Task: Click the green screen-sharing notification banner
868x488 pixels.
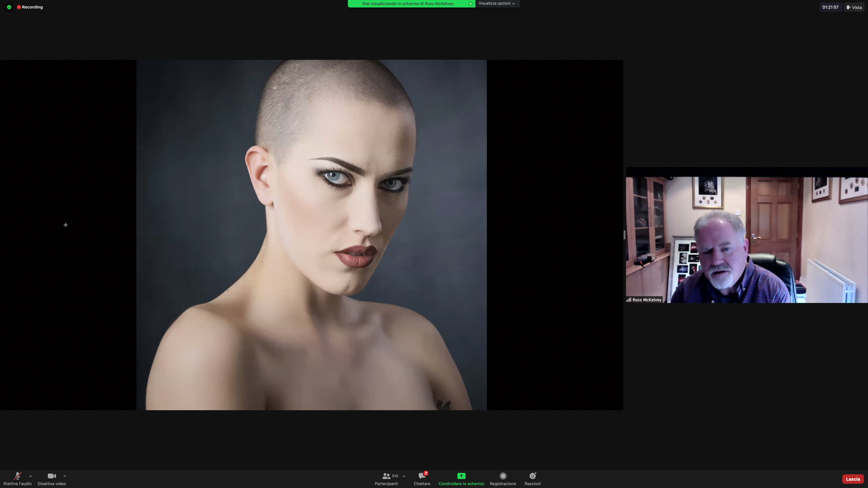Action: pyautogui.click(x=411, y=3)
